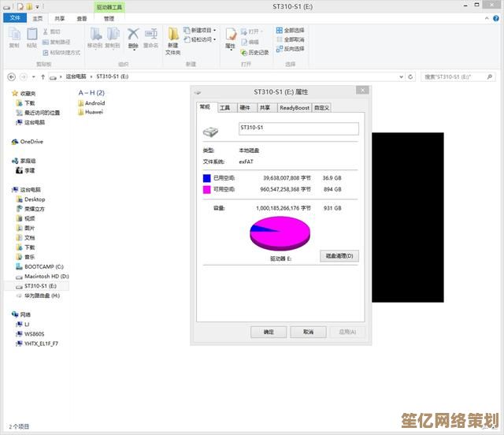The image size is (504, 435).
Task: Click the Properties (属性) ribbon icon
Action: (x=231, y=37)
